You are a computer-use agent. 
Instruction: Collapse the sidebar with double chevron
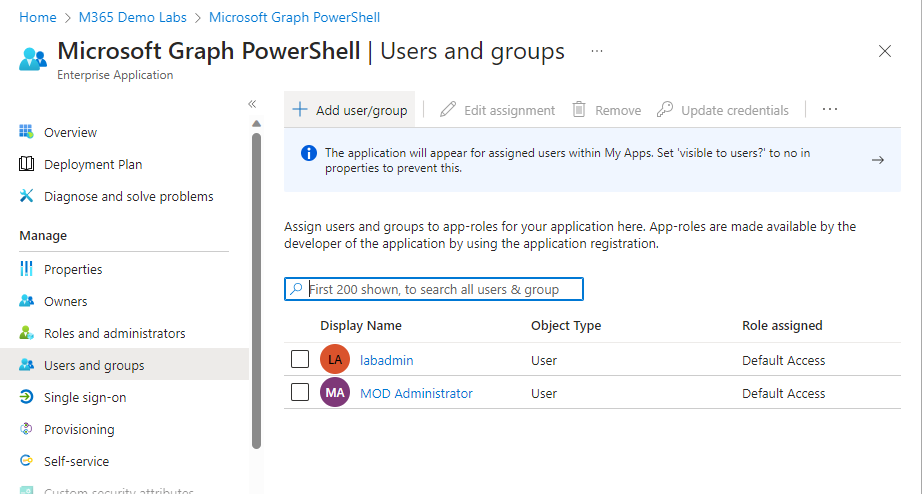(252, 103)
